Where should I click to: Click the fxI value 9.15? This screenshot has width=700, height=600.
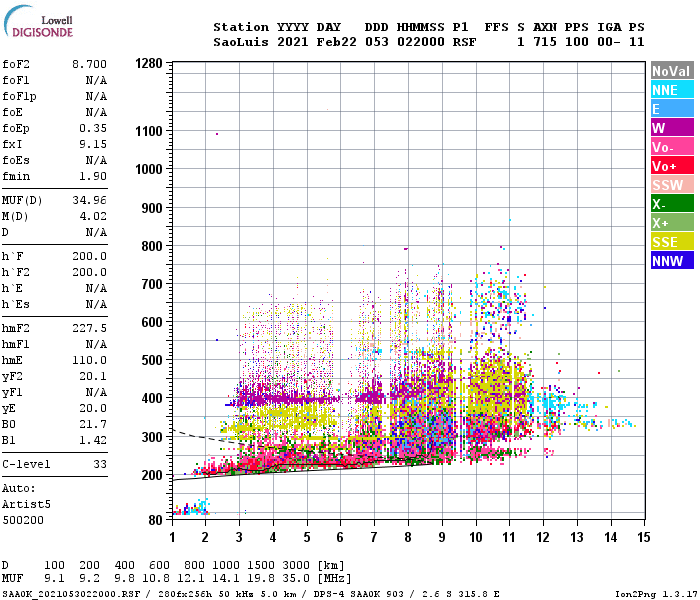pos(93,144)
